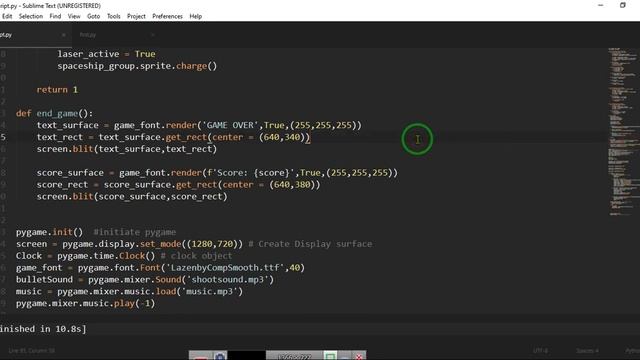Click the Line and Column status entry
The image size is (640, 360).
(x=31, y=351)
